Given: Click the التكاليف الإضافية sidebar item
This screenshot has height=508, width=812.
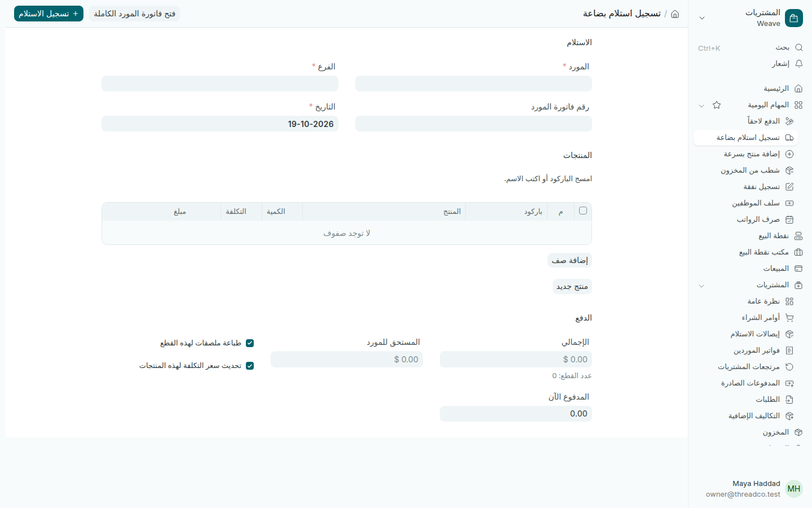Looking at the screenshot, I should (x=745, y=416).
